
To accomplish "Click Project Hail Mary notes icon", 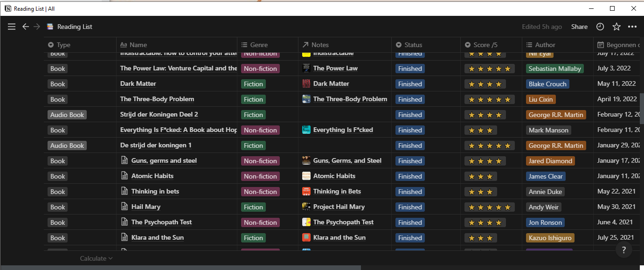I will coord(306,207).
